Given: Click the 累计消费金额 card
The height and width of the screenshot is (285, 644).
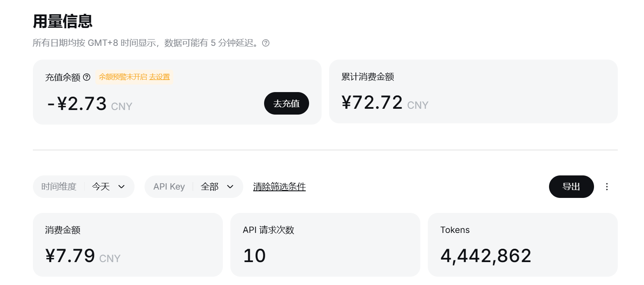Looking at the screenshot, I should click(473, 92).
